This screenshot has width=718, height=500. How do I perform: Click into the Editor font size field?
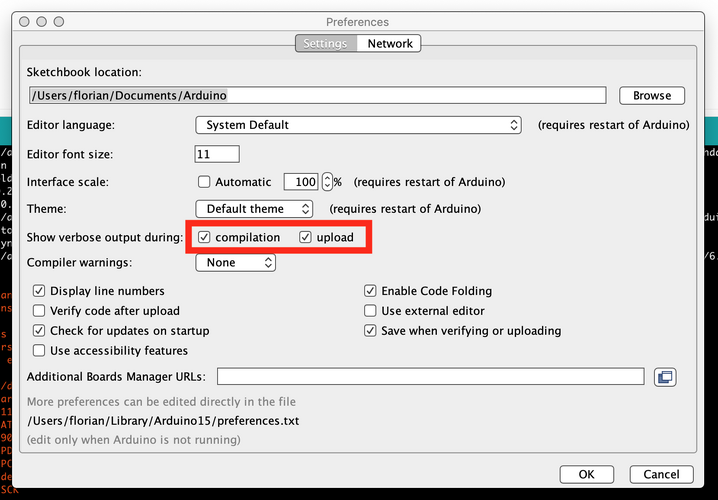tap(217, 154)
